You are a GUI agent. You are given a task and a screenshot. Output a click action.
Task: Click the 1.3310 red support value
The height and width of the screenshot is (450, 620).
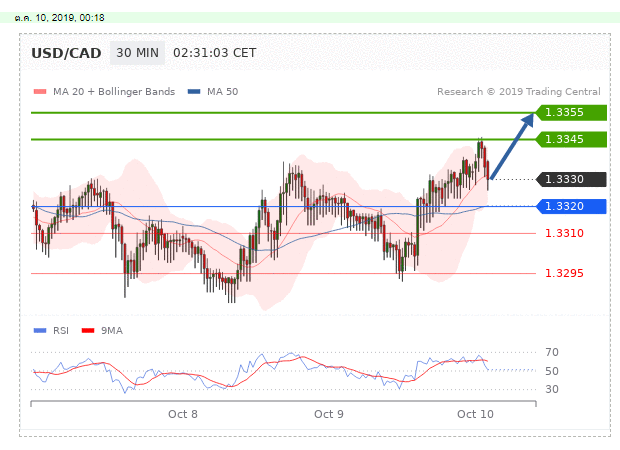pyautogui.click(x=564, y=233)
